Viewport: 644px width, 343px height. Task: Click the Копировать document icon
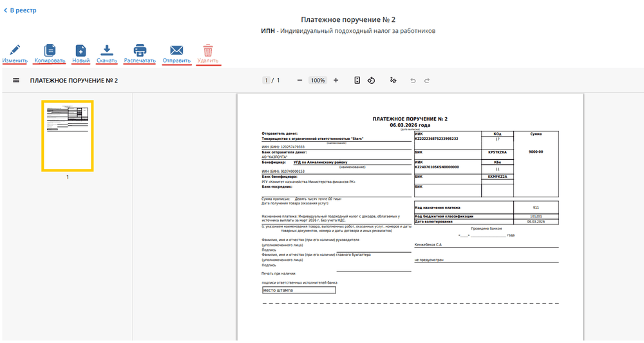(50, 50)
